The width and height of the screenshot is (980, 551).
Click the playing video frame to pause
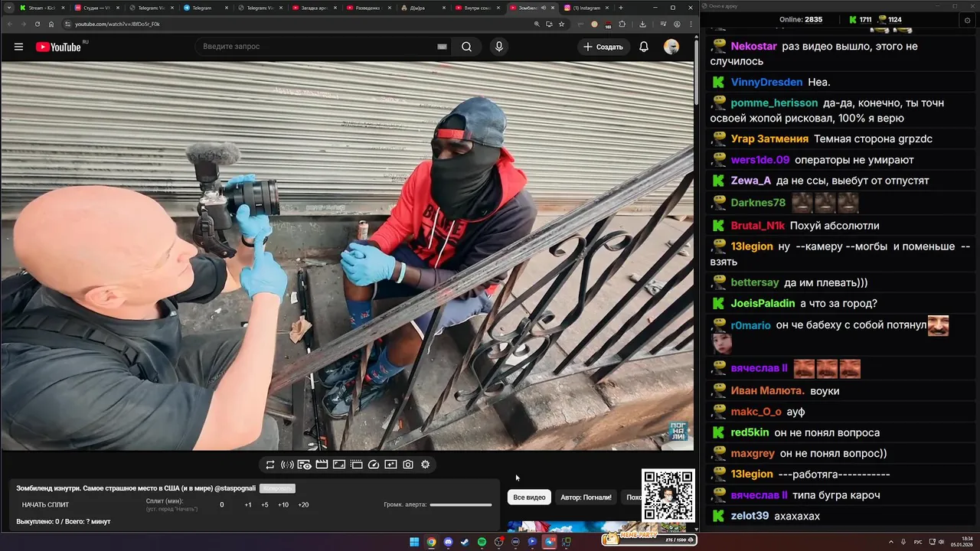pos(347,256)
